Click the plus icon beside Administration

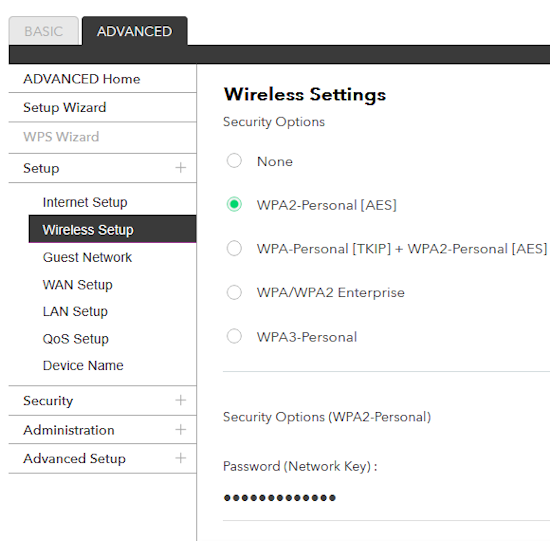click(x=181, y=429)
